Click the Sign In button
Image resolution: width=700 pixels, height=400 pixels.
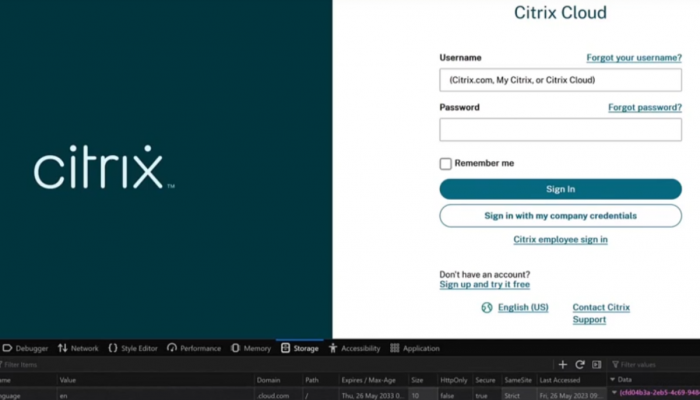point(560,189)
